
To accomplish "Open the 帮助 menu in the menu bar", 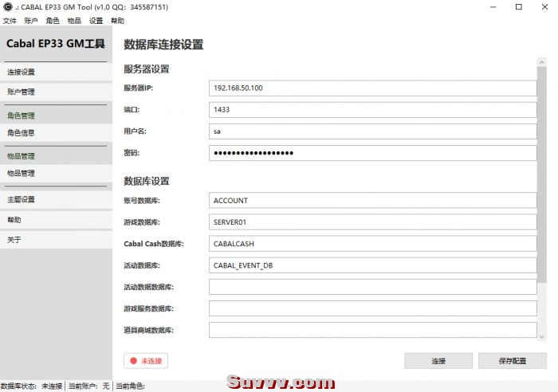I will [x=117, y=21].
